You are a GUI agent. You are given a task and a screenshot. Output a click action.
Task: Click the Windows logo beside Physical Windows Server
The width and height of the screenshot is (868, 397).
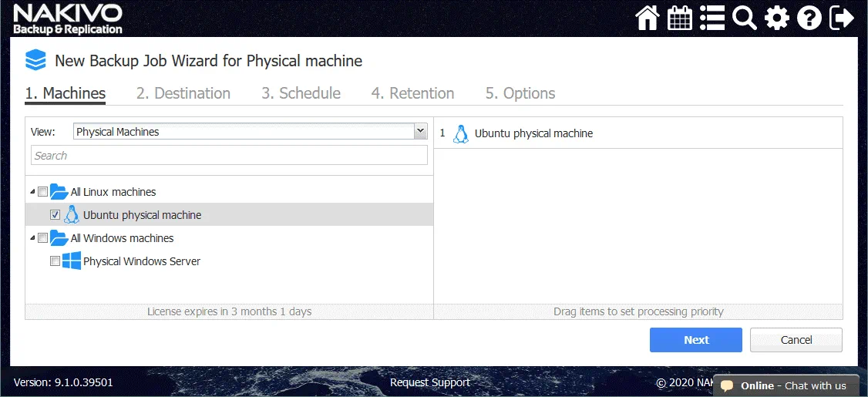72,261
